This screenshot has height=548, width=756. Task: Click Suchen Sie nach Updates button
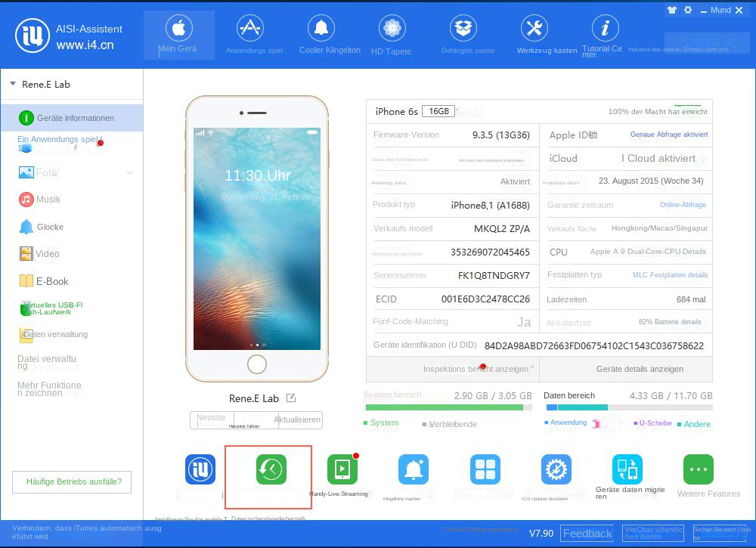(720, 534)
